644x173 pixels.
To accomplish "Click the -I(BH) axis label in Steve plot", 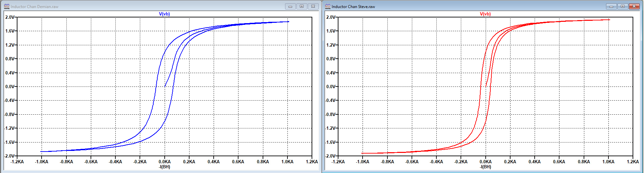I will click(x=485, y=167).
